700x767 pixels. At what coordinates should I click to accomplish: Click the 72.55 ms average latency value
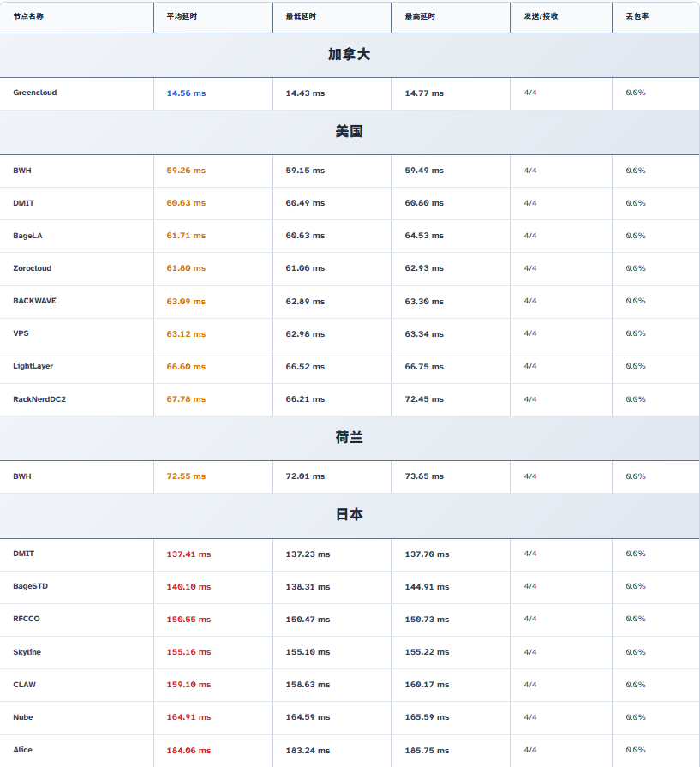pos(186,476)
